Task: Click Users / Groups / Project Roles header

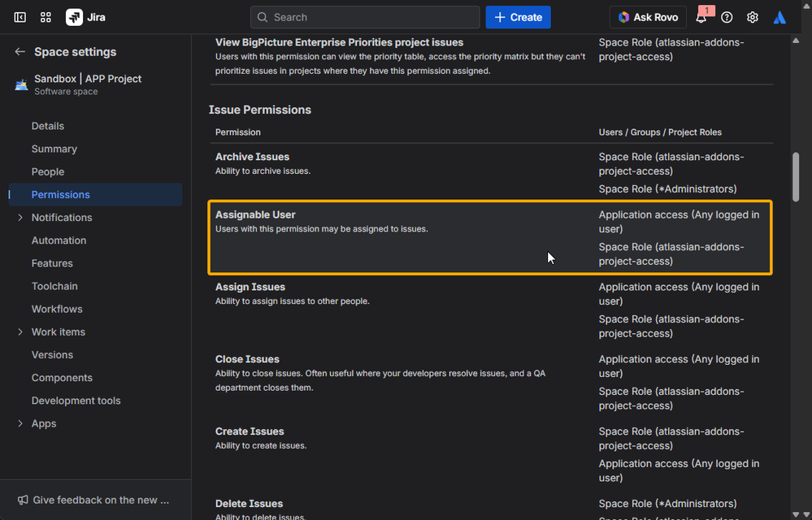Action: [660, 132]
